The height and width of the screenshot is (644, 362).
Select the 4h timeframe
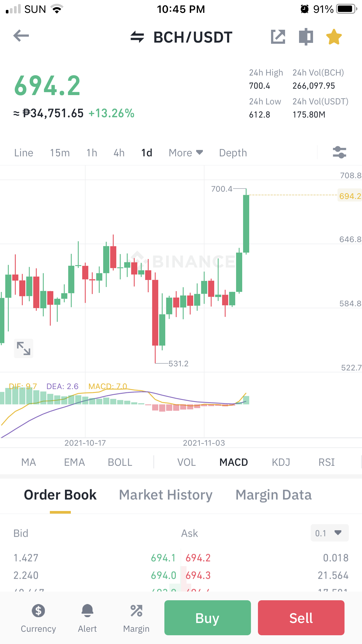[119, 153]
